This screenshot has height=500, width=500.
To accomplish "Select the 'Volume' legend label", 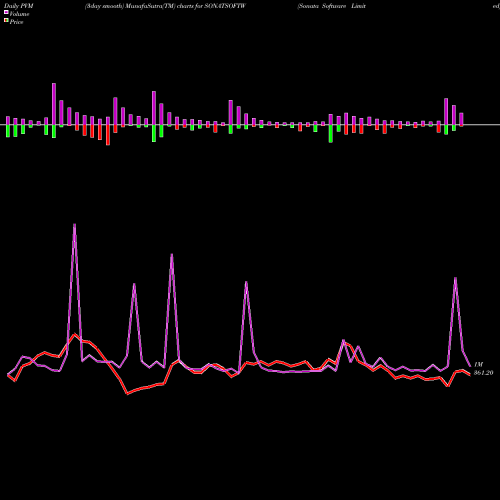I will (x=19, y=14).
